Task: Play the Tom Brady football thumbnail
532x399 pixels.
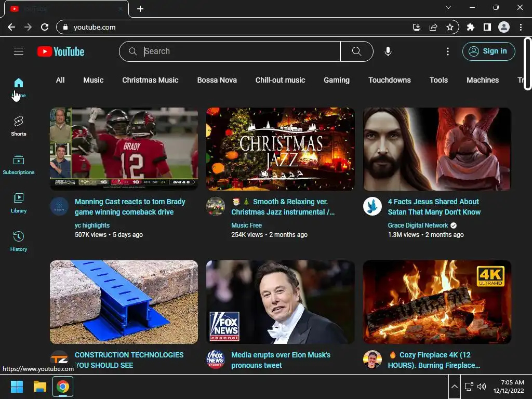Action: (124, 149)
